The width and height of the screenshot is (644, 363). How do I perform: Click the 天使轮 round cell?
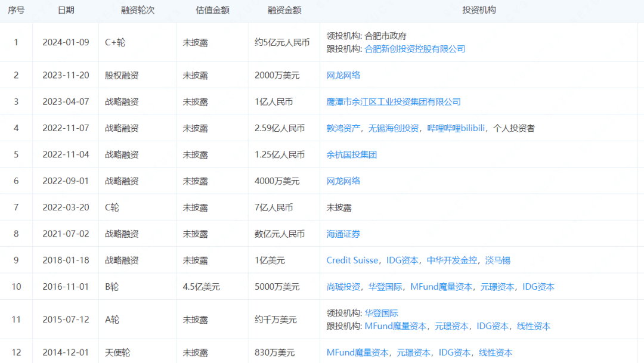tap(118, 352)
